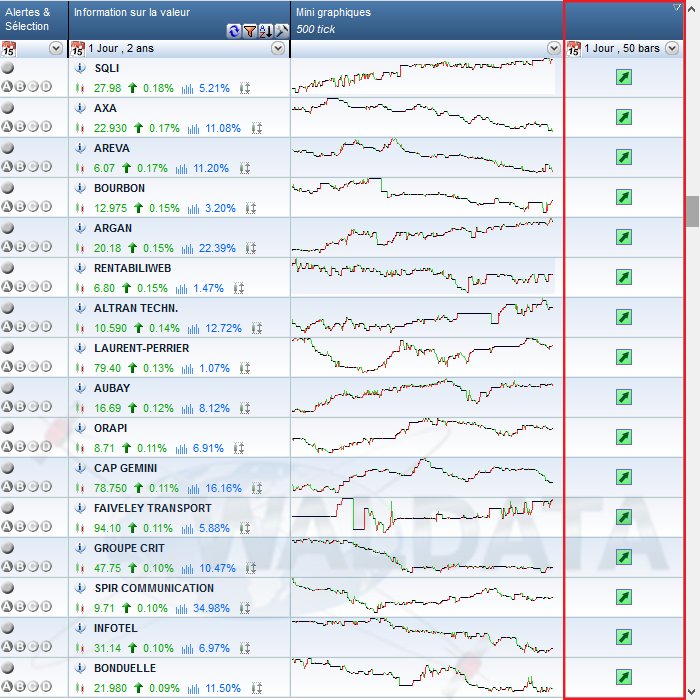Open the GROUPE CRIT mini chart
Viewport: 700px width, 700px height.
pos(422,557)
